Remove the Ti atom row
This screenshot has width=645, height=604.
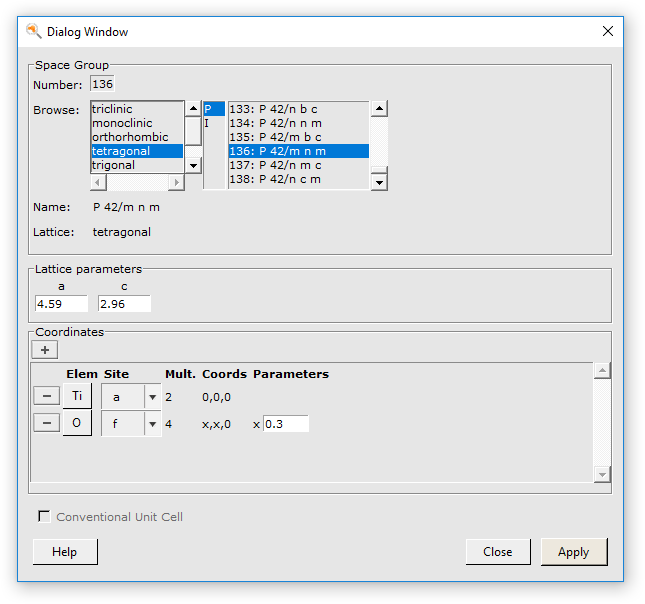pos(46,396)
